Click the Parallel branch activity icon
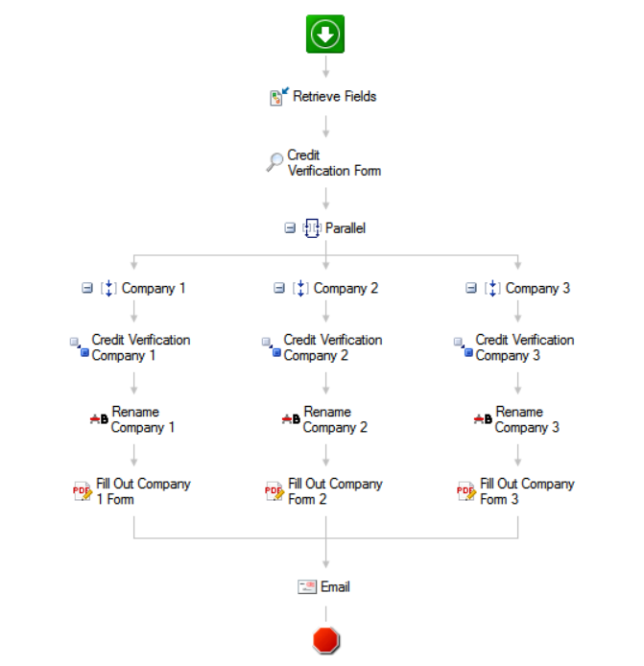Viewport: 644px width, 666px height. 312,228
